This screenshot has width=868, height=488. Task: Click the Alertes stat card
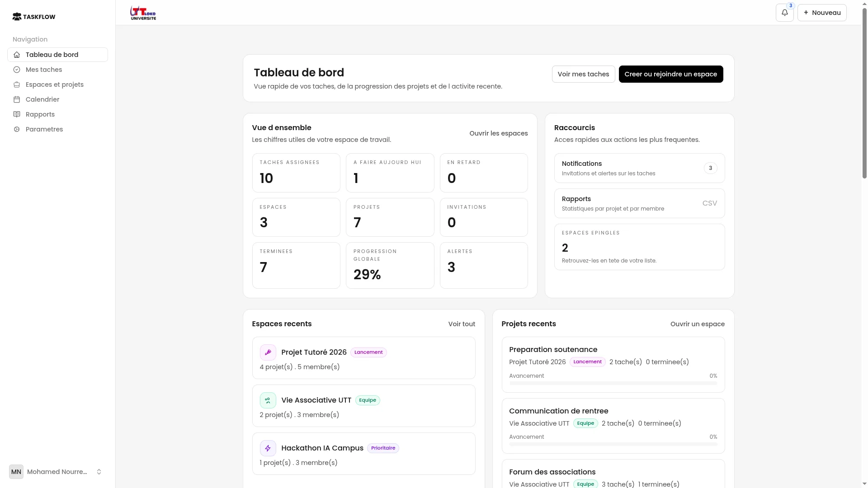(x=484, y=265)
